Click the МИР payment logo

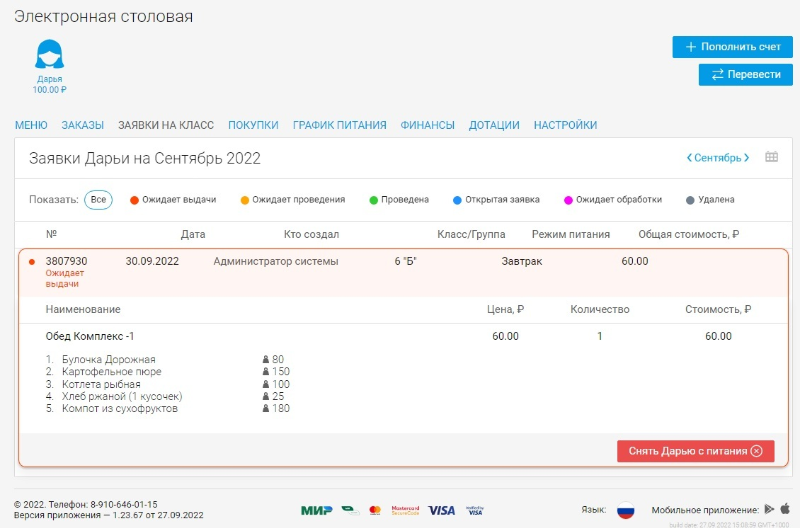point(316,510)
